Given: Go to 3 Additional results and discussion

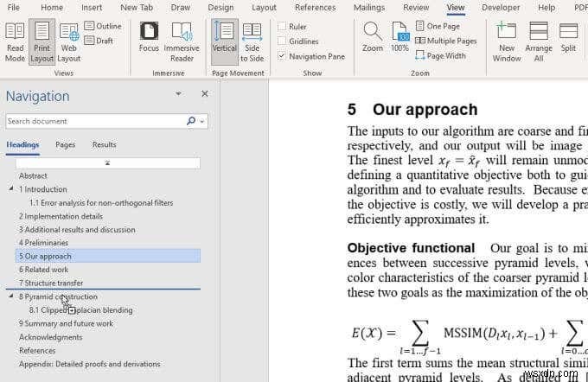Looking at the screenshot, I should (77, 229).
